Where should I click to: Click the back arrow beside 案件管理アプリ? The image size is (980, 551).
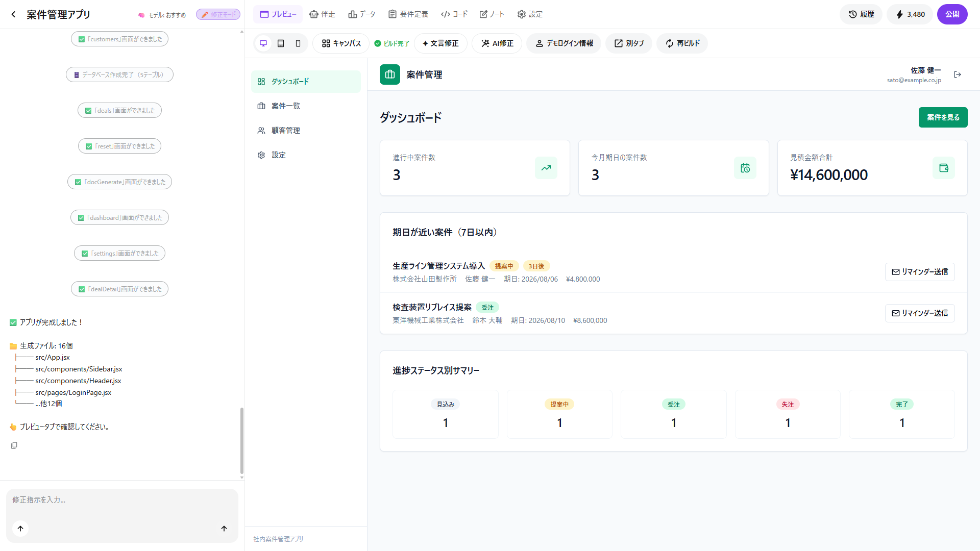pyautogui.click(x=14, y=14)
